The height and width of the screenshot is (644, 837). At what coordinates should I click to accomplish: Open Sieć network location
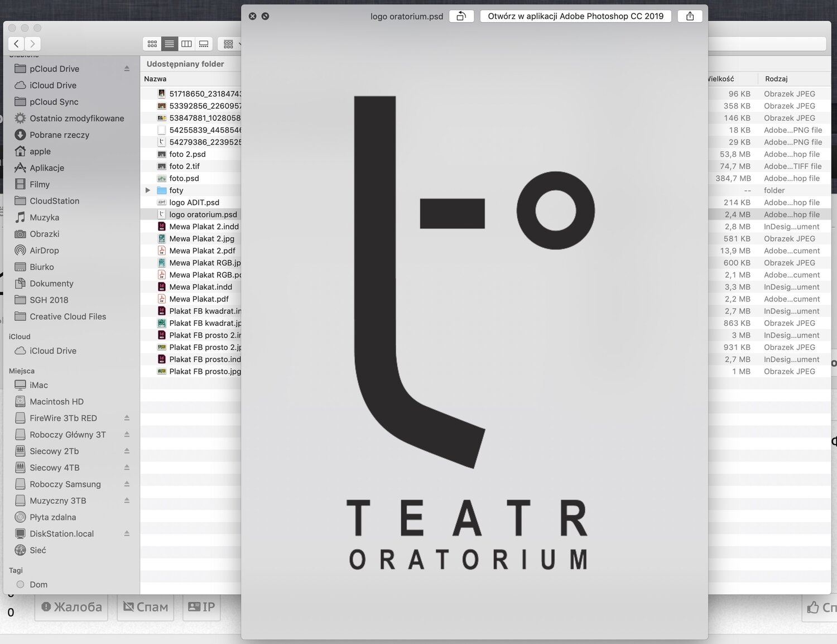[37, 550]
